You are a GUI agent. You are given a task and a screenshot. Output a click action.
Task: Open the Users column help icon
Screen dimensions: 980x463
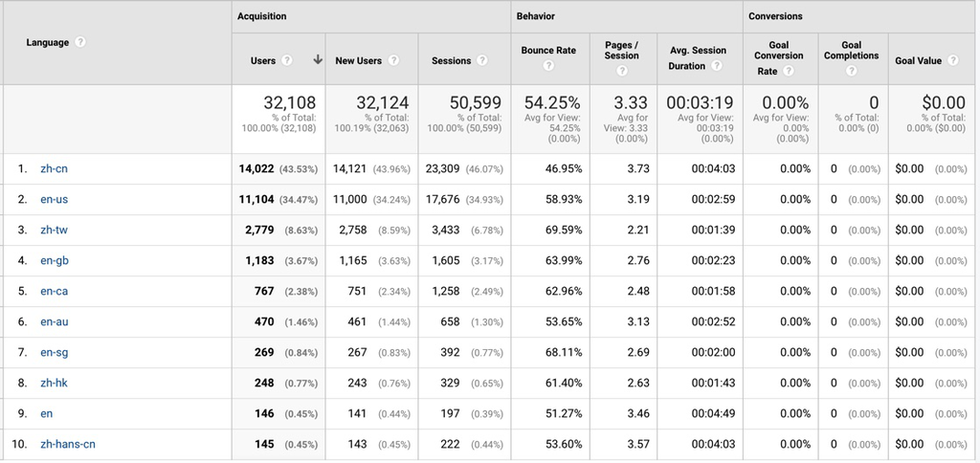tap(287, 61)
